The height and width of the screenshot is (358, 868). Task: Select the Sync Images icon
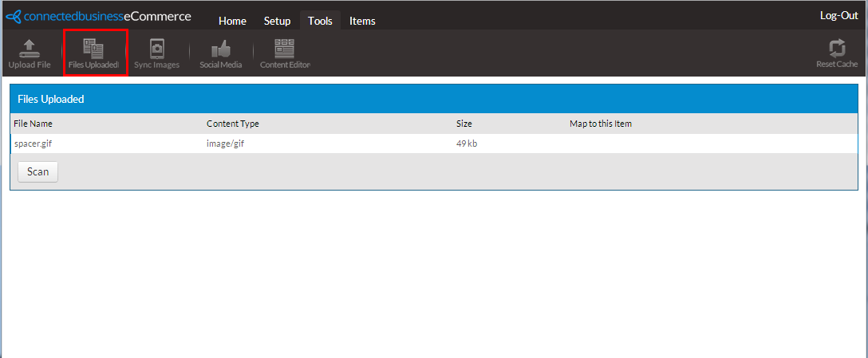click(x=156, y=53)
